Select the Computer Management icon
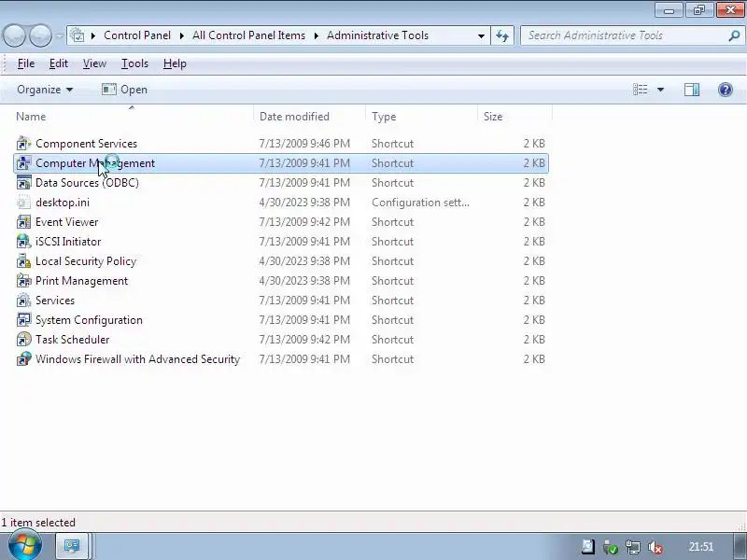Screen dimensions: 747x560 23,163
